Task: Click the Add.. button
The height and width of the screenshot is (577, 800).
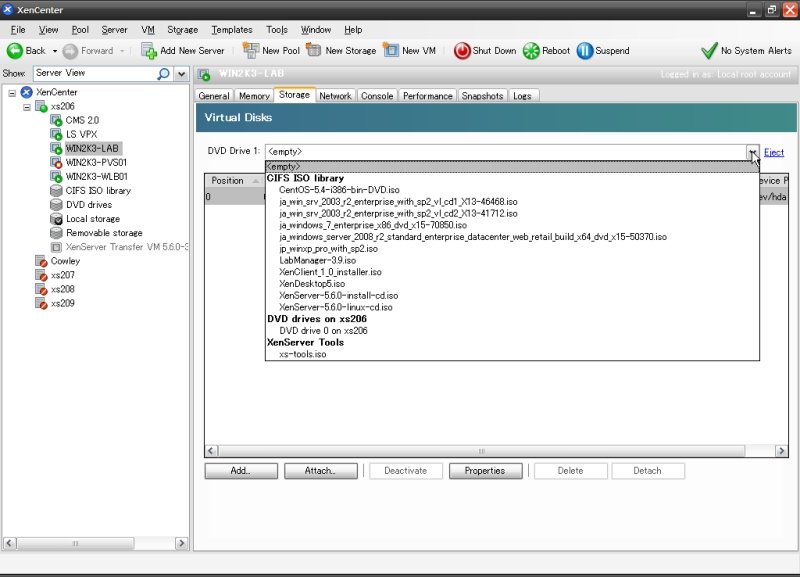Action: tap(241, 471)
